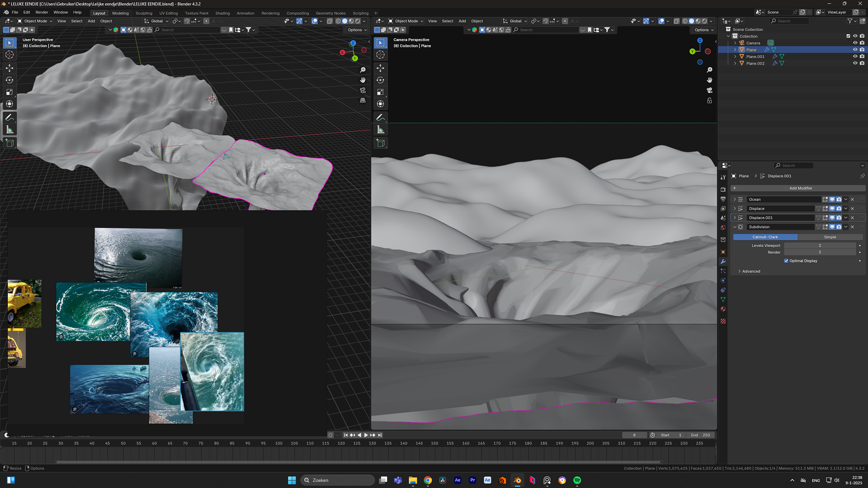This screenshot has height=488, width=868.
Task: Open the Modifiers properties tab wrench icon
Action: click(723, 262)
